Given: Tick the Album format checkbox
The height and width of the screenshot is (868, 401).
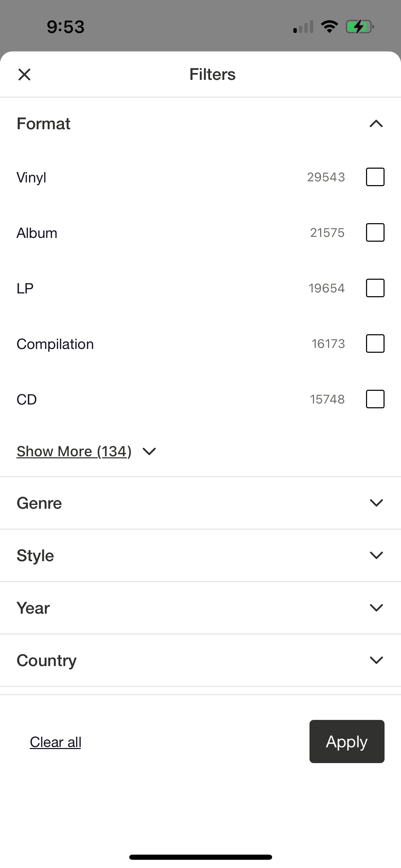Looking at the screenshot, I should pos(375,232).
